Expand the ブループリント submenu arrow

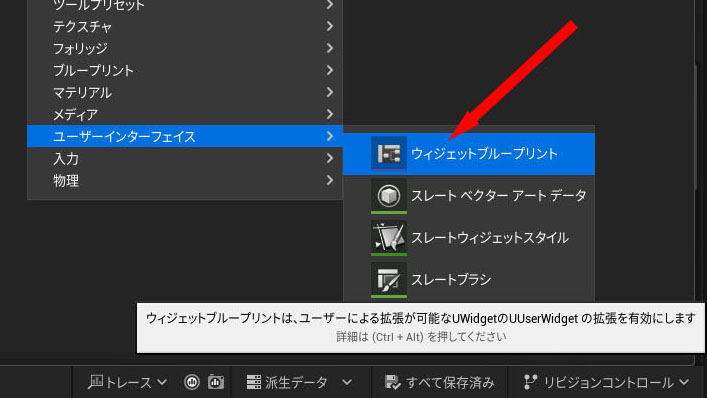pyautogui.click(x=330, y=70)
